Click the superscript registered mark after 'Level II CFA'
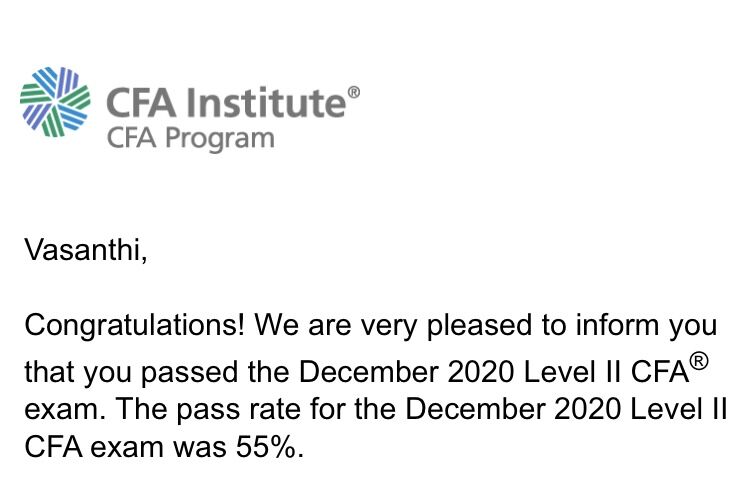This screenshot has width=750, height=496. click(699, 361)
